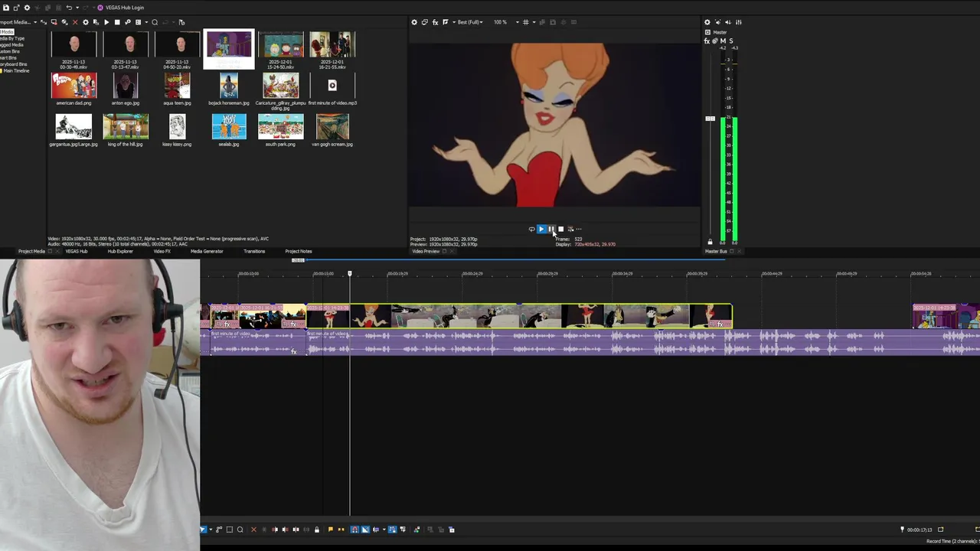Lock the selected timeline event
The width and height of the screenshot is (980, 551).
(317, 530)
